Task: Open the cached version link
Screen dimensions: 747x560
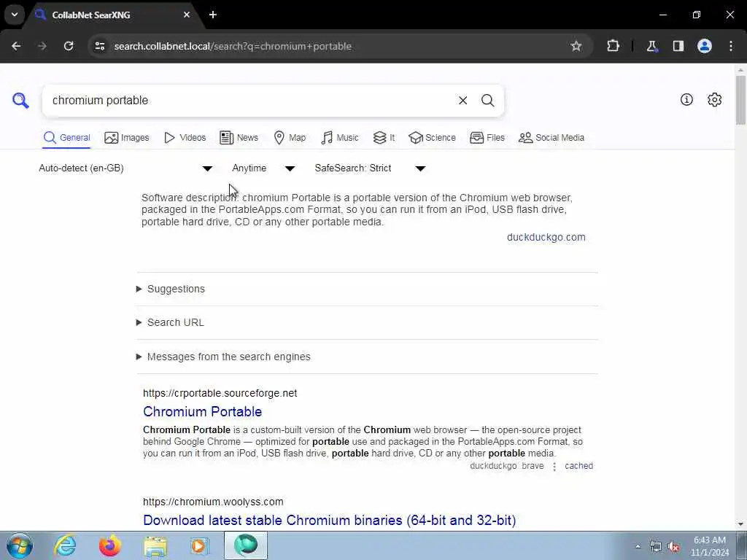Action: [578, 466]
